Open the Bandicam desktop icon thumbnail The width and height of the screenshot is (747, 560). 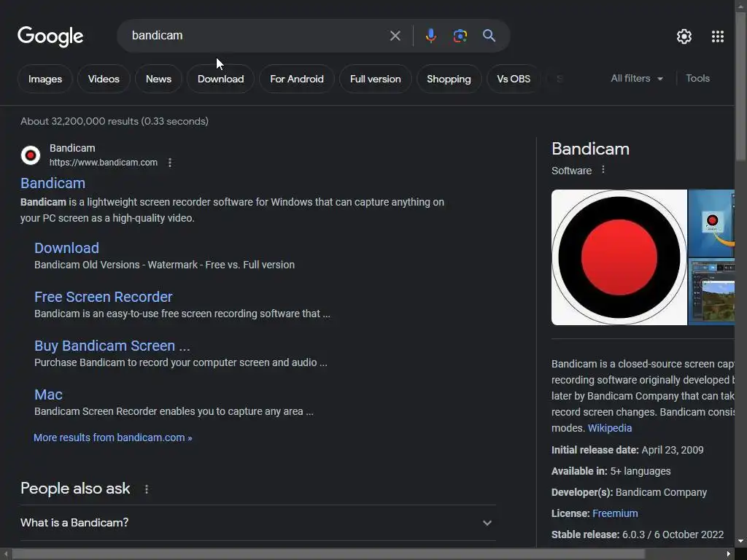[x=712, y=223]
